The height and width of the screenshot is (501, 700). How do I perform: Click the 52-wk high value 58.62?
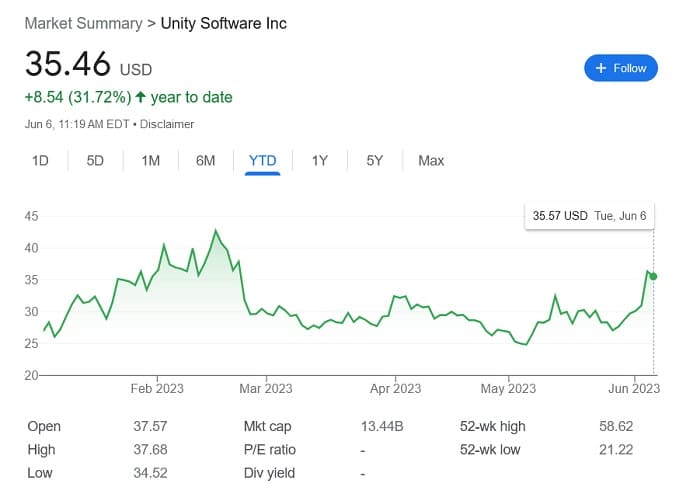(616, 426)
